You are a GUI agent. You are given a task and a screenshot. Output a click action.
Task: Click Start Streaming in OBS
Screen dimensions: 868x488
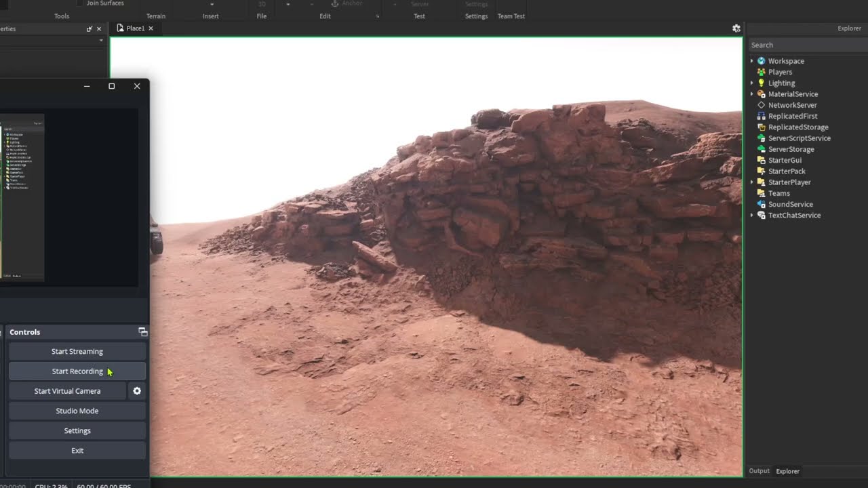77,352
